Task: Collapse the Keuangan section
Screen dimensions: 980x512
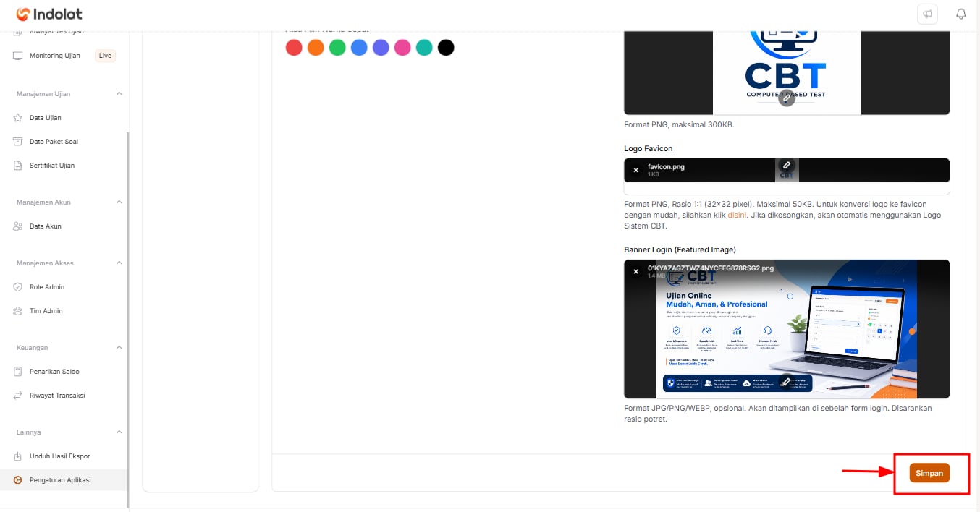Action: tap(119, 348)
